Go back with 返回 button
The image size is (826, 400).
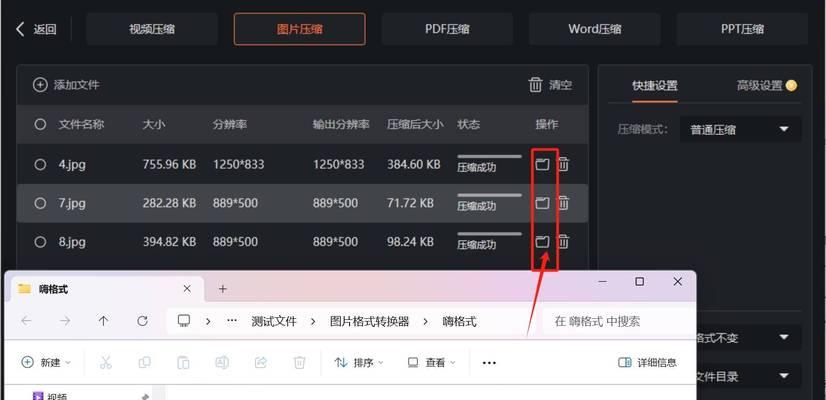pos(36,30)
